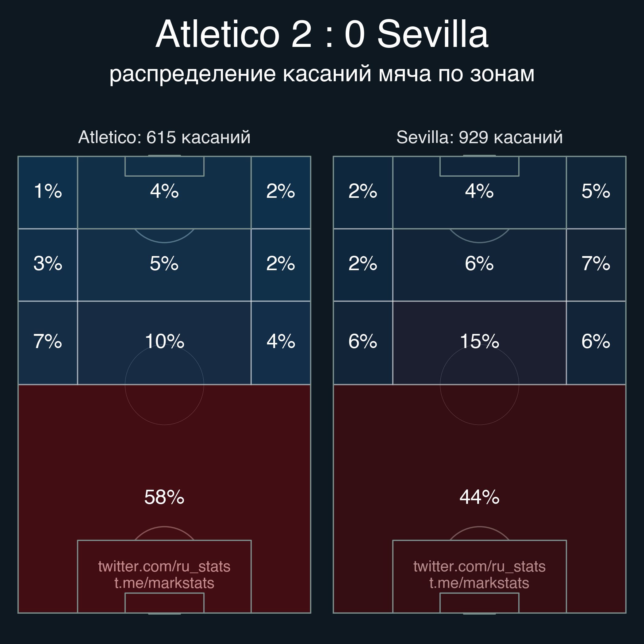This screenshot has width=644, height=644.
Task: Click Atletico's 7% left midfield zone
Action: click(x=48, y=343)
